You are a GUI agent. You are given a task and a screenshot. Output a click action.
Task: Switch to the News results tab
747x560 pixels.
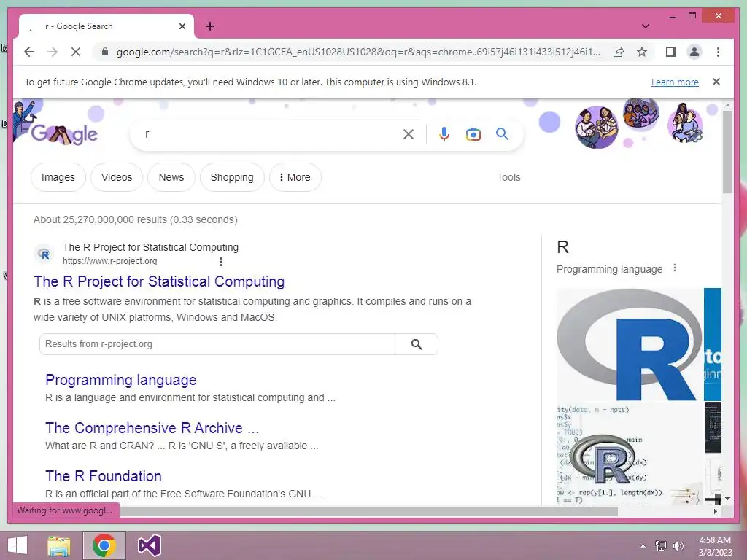171,177
